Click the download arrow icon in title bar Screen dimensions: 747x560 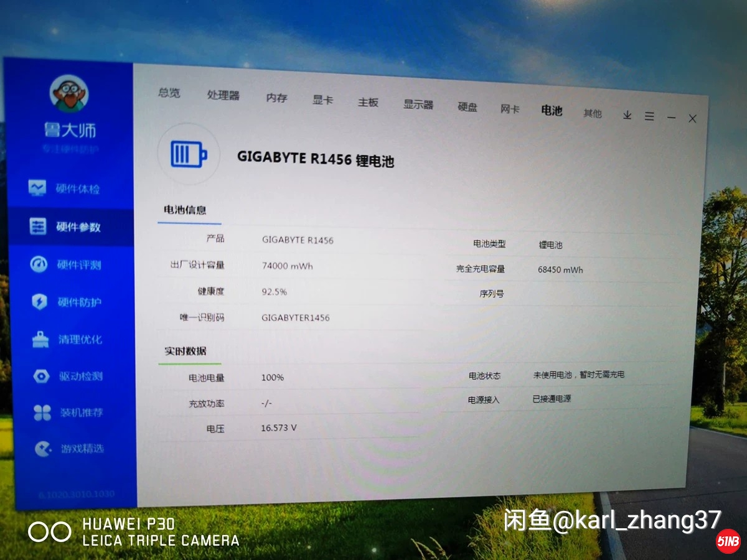[x=627, y=115]
